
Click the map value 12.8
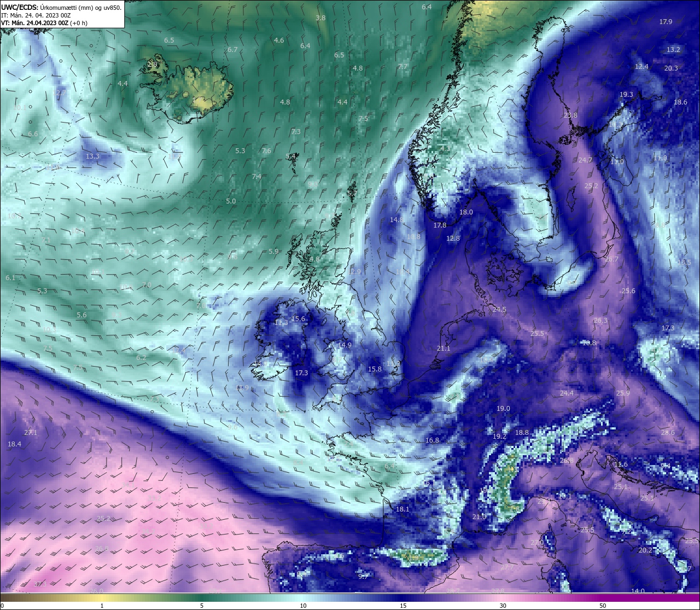pyautogui.click(x=453, y=239)
